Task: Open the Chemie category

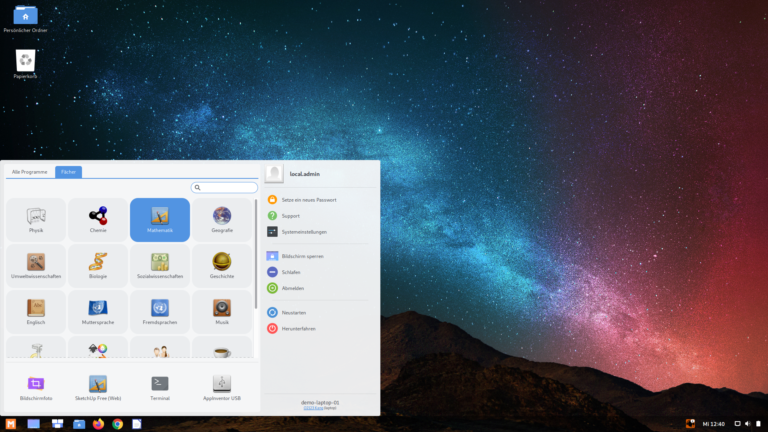Action: click(x=98, y=219)
